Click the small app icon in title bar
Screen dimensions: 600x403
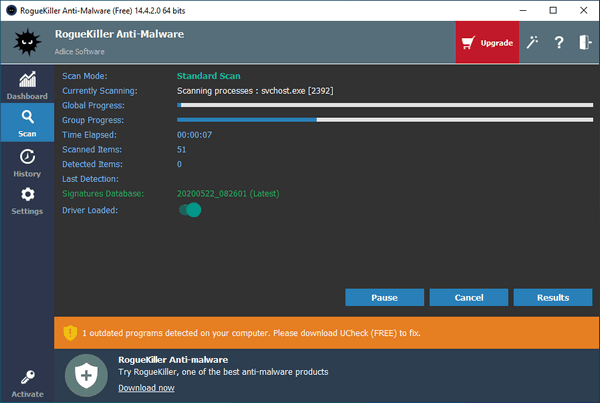click(x=11, y=10)
